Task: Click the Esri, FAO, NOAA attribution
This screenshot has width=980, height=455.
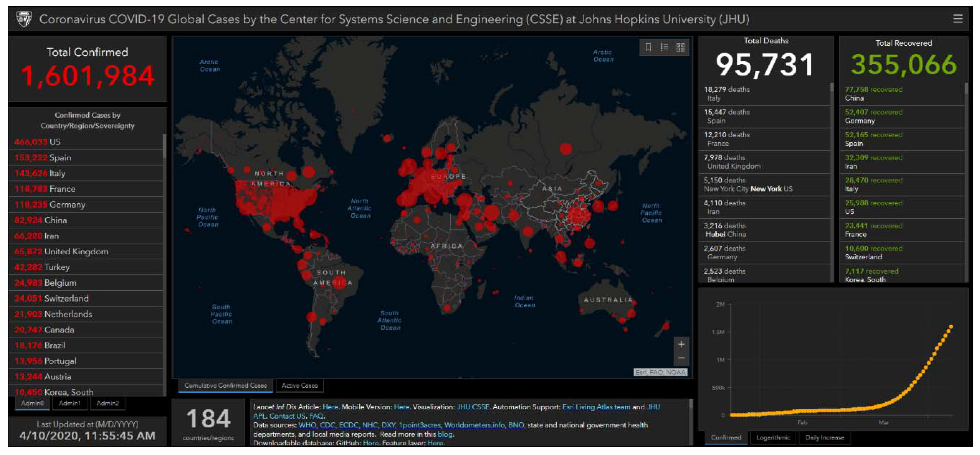Action: [x=660, y=372]
